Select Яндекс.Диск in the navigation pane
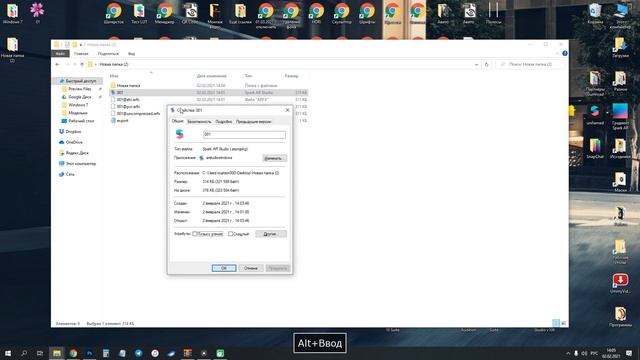The height and width of the screenshot is (360, 640). [x=77, y=153]
